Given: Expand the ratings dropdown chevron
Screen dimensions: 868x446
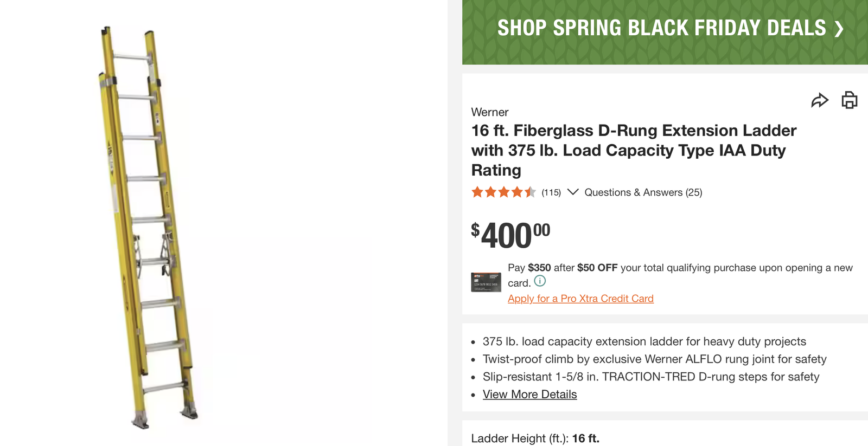Looking at the screenshot, I should [573, 192].
